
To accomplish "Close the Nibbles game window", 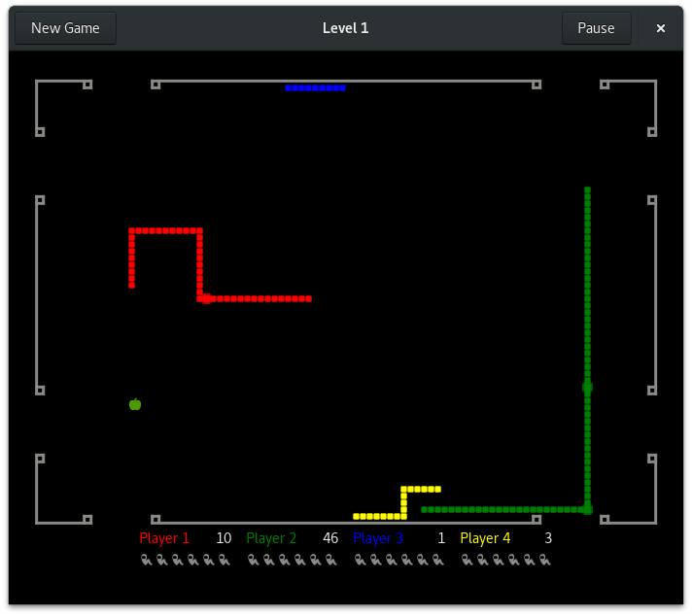I will [661, 28].
